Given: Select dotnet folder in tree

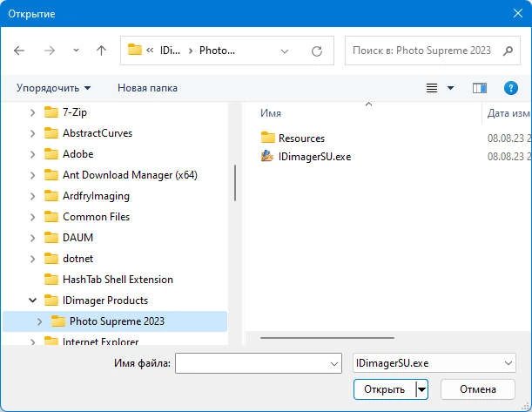Looking at the screenshot, I should [x=77, y=259].
